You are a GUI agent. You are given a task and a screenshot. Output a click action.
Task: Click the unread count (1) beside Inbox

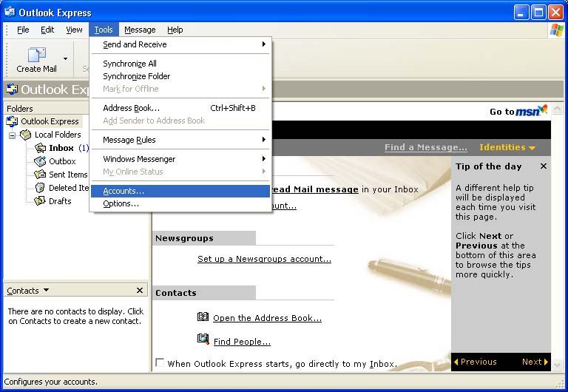[x=84, y=148]
